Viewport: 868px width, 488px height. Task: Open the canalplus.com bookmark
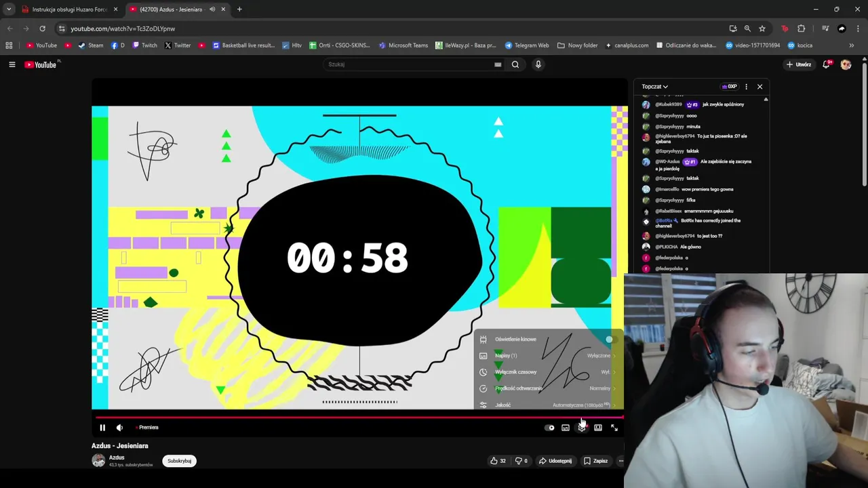point(627,45)
